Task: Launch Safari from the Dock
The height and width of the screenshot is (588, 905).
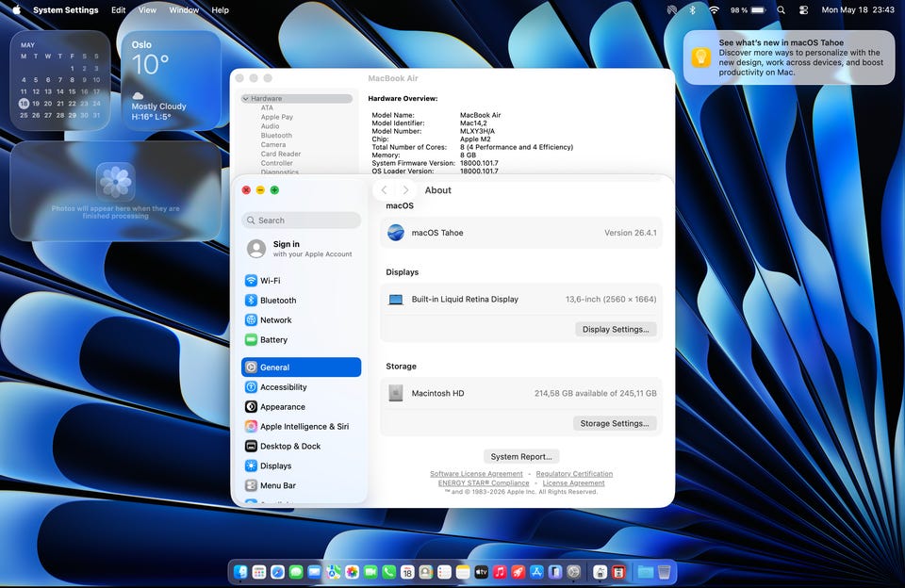Action: pyautogui.click(x=277, y=572)
